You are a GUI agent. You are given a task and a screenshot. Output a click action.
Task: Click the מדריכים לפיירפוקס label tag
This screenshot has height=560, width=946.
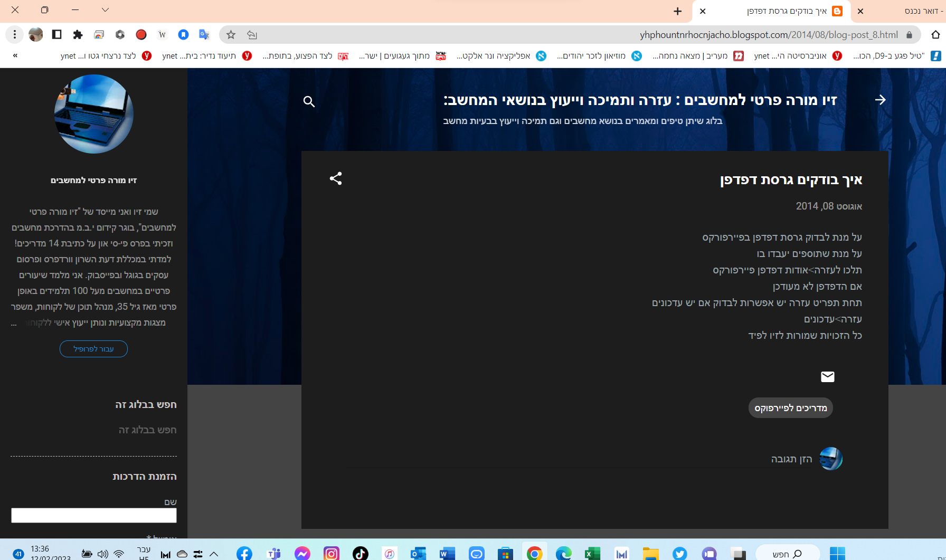click(x=790, y=408)
